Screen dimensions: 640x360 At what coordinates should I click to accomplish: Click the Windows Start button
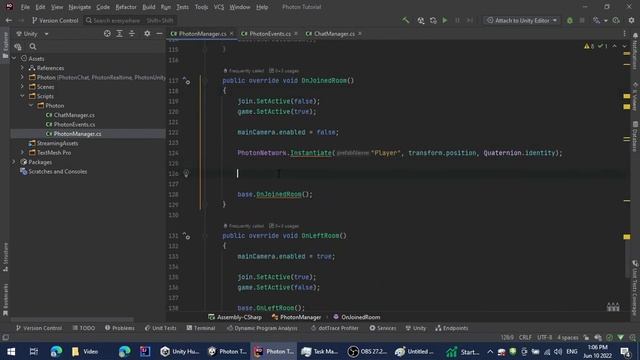click(x=11, y=351)
